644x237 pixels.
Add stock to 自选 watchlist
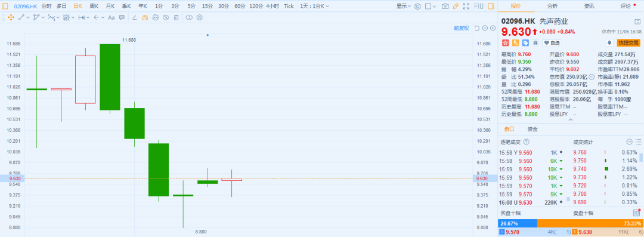tap(551, 43)
